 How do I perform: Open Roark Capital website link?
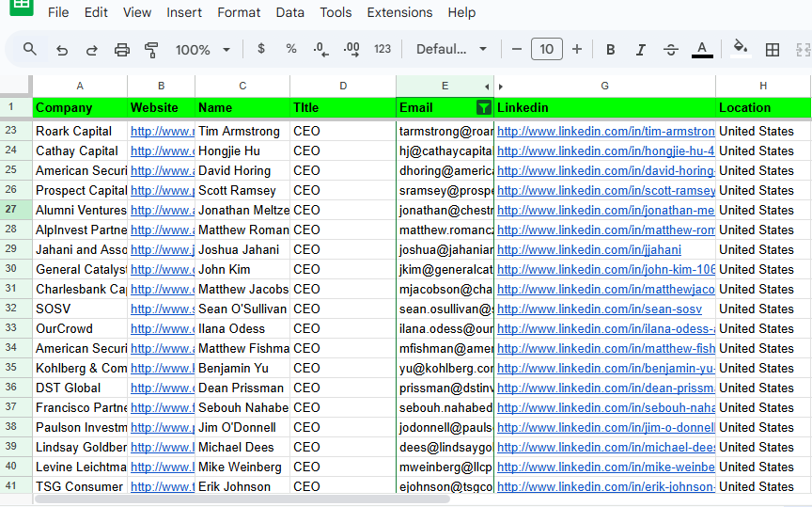click(x=162, y=131)
